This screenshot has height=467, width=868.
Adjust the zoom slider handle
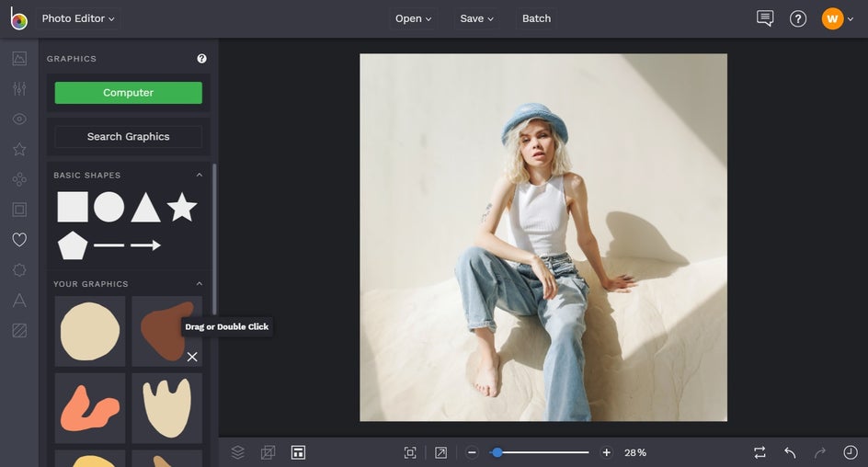click(x=497, y=452)
